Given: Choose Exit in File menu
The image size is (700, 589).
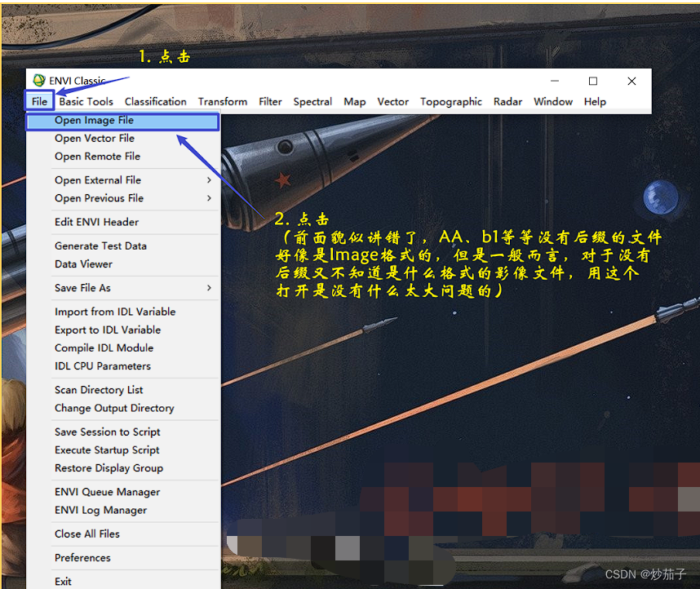Looking at the screenshot, I should pos(122,582).
